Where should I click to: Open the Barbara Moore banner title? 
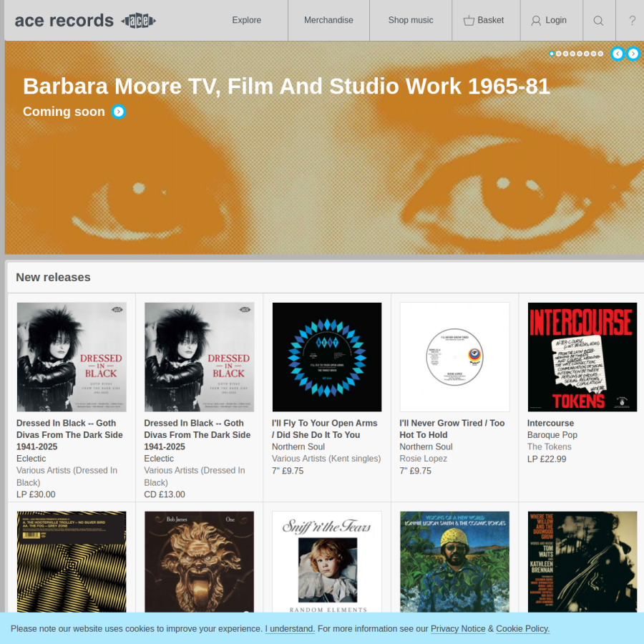pos(286,87)
